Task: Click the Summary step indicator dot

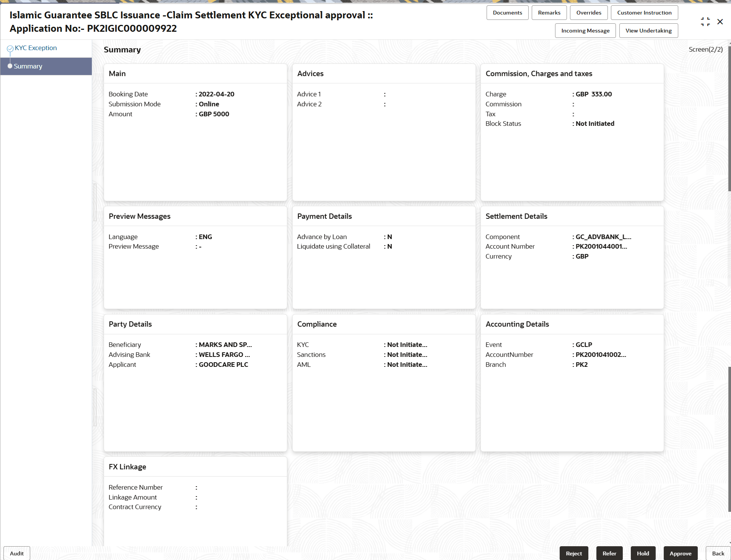Action: point(10,66)
